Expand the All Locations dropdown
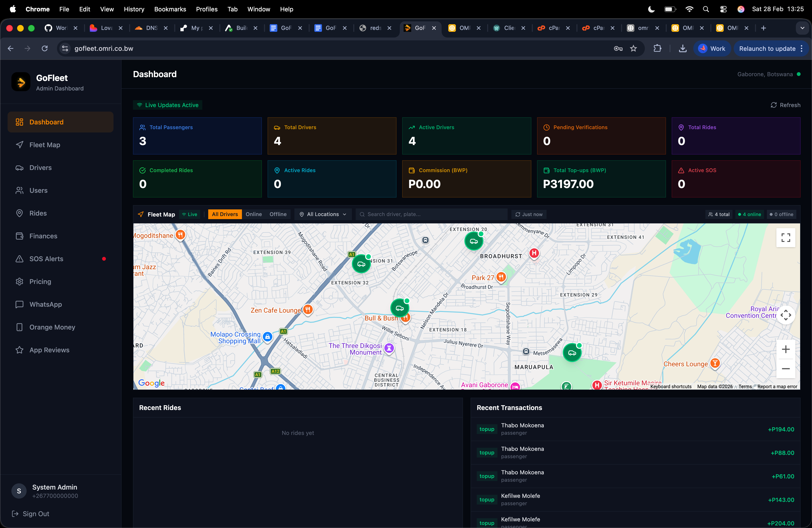This screenshot has width=812, height=528. pos(323,214)
